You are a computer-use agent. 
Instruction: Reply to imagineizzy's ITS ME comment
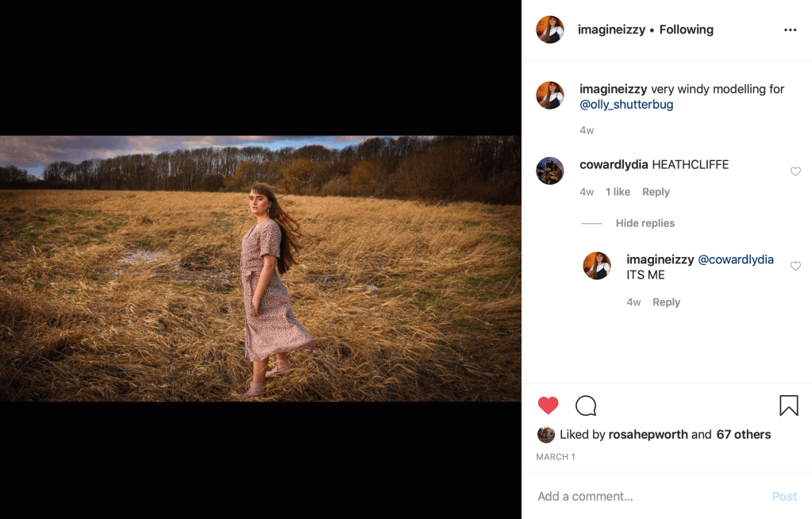(x=666, y=302)
